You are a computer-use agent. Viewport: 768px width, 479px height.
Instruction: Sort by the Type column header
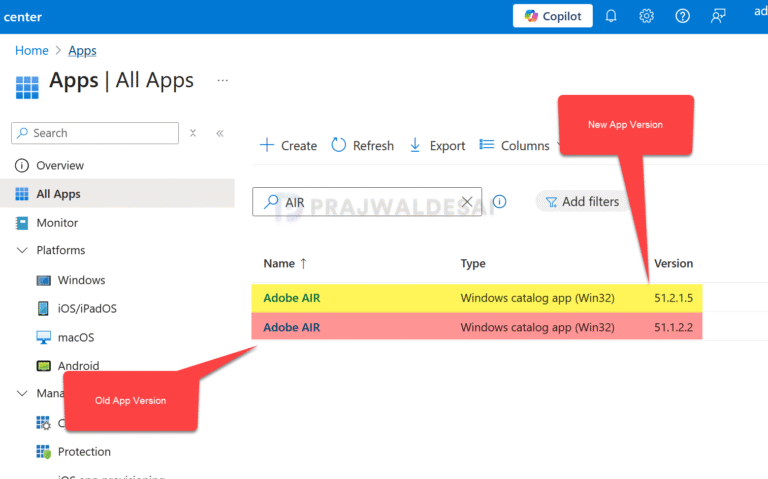tap(473, 263)
